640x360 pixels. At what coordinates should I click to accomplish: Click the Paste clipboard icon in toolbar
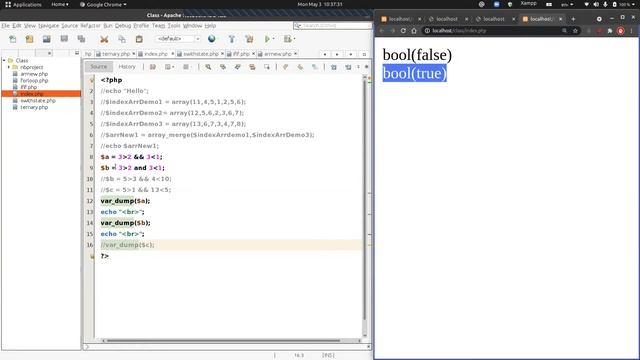139,39
